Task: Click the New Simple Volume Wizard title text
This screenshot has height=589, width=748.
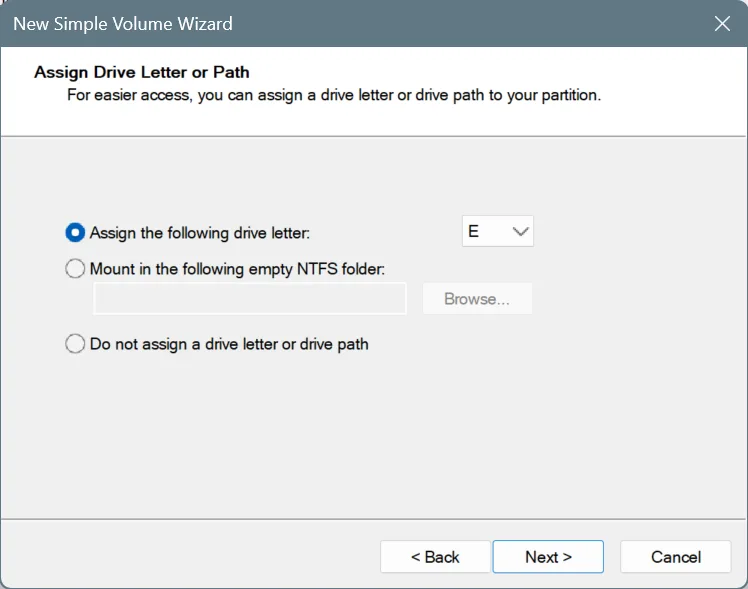Action: tap(123, 24)
